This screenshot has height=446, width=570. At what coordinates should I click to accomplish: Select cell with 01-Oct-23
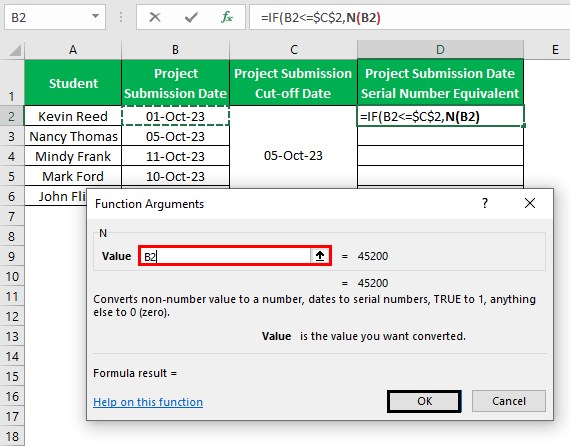[175, 116]
